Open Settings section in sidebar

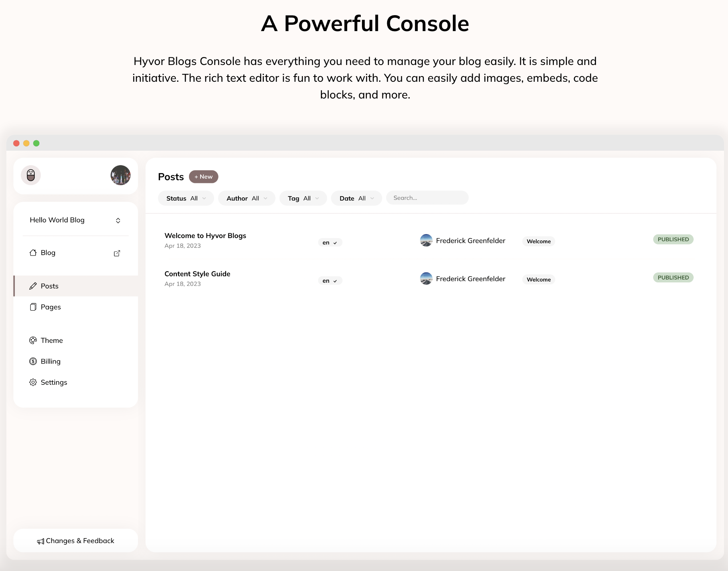[x=76, y=382]
